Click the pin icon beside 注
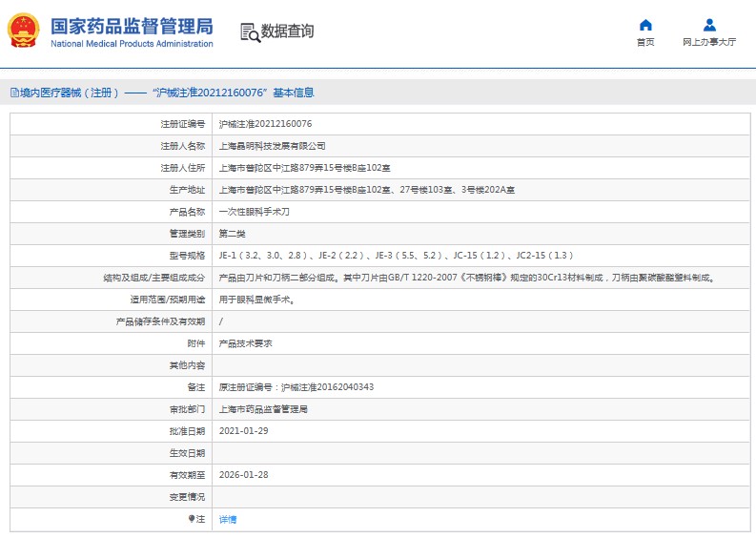The height and width of the screenshot is (538, 756). [x=191, y=519]
